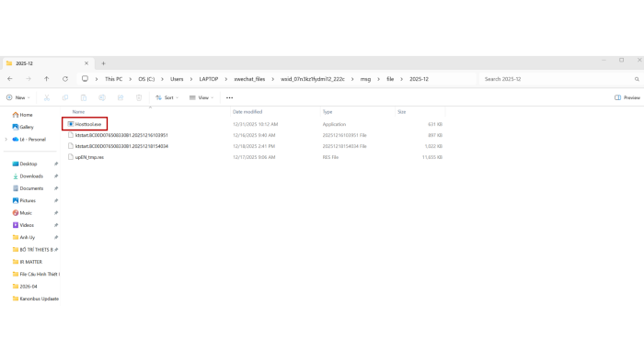
Task: Open the chevron after LAPTOP
Action: 226,79
